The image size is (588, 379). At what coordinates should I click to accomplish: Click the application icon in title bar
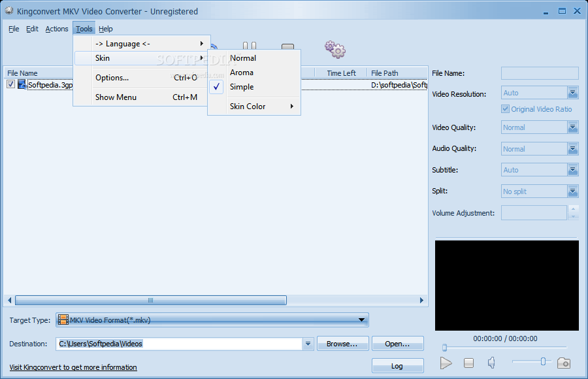tap(9, 10)
